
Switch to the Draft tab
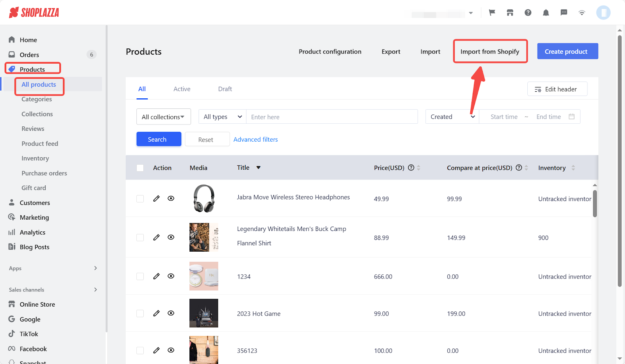pos(225,89)
